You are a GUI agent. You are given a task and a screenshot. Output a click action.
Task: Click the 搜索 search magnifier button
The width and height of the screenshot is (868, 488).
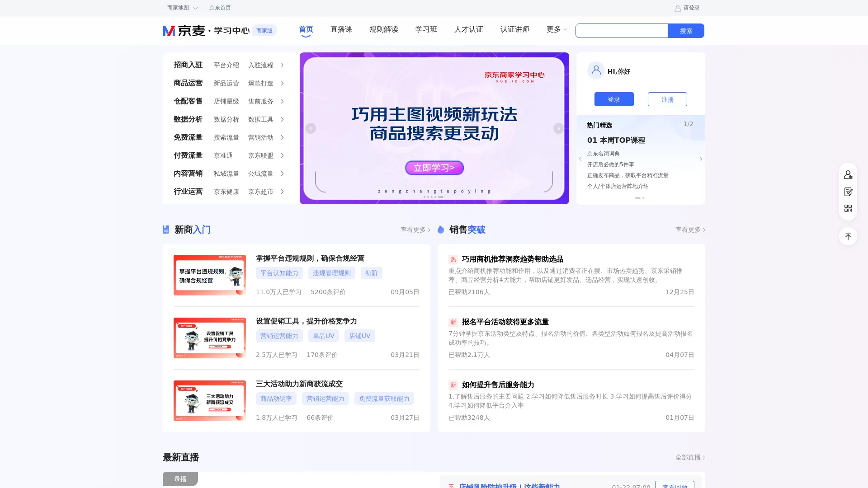coord(685,31)
